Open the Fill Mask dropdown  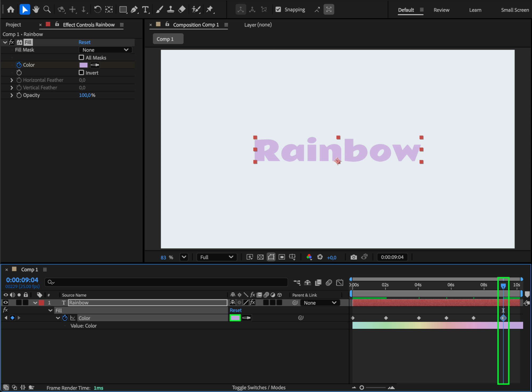105,50
